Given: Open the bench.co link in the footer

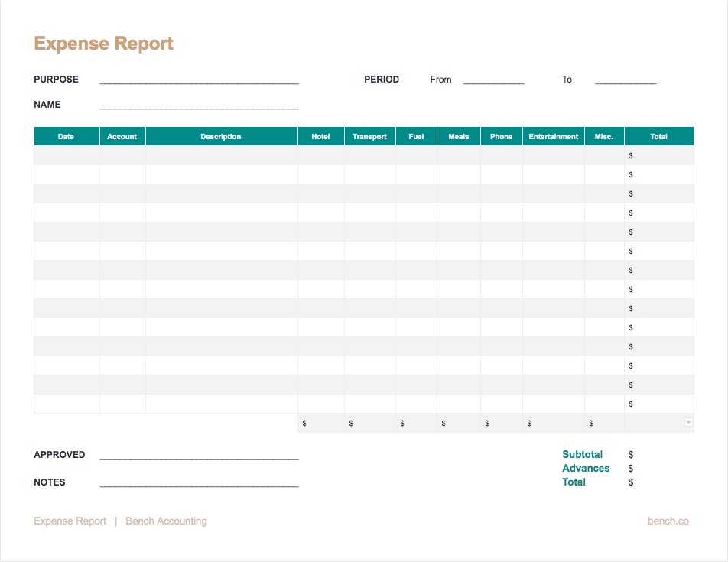Looking at the screenshot, I should [x=668, y=521].
